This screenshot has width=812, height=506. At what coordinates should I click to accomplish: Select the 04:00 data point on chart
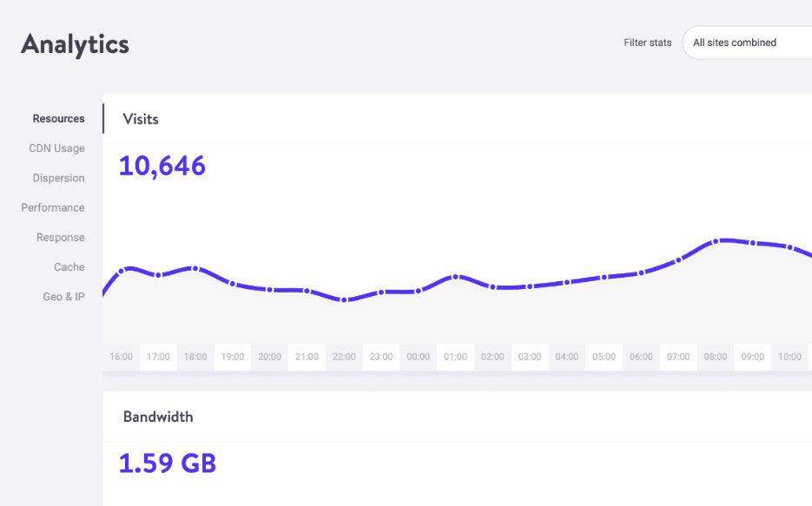567,282
